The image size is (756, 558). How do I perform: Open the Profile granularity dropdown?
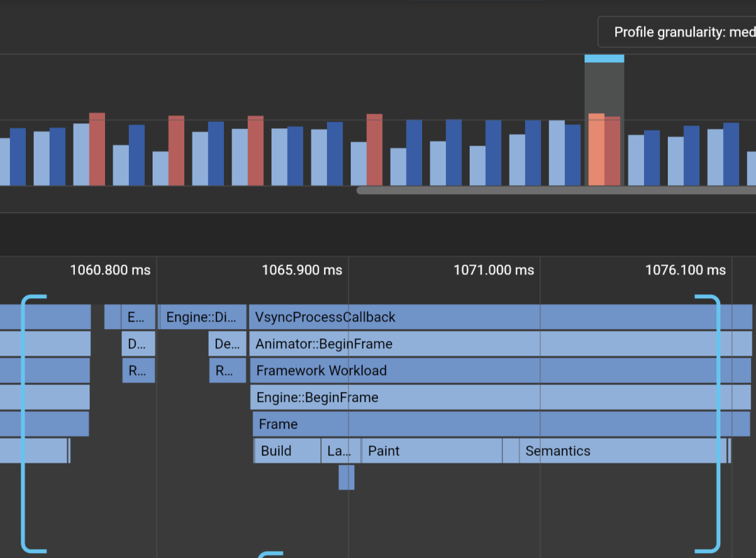click(678, 32)
